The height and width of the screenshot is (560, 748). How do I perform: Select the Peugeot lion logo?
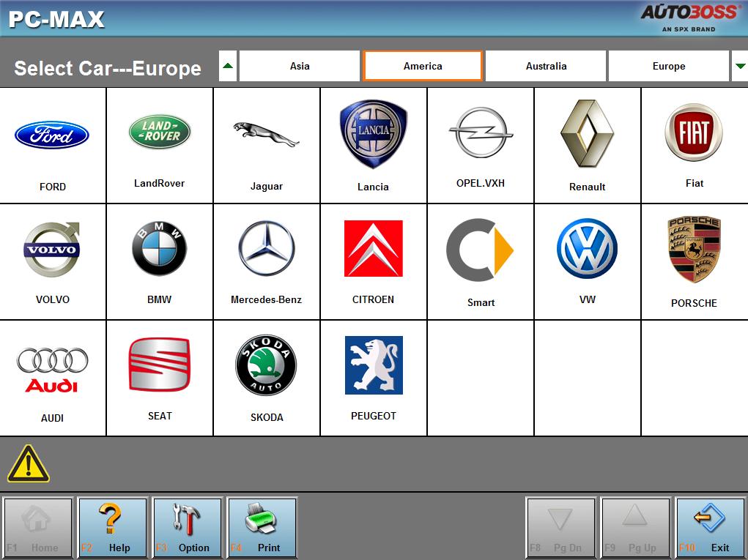374,365
